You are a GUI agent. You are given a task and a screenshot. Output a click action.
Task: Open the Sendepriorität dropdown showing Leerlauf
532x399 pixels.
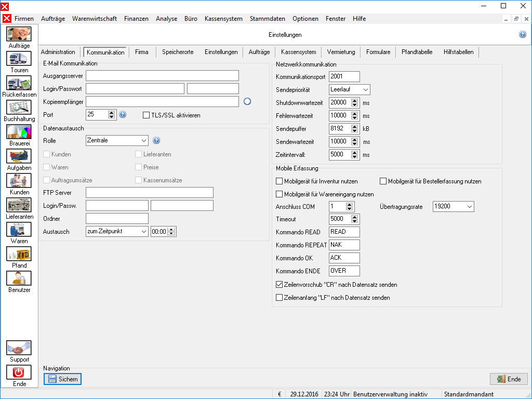click(x=350, y=89)
